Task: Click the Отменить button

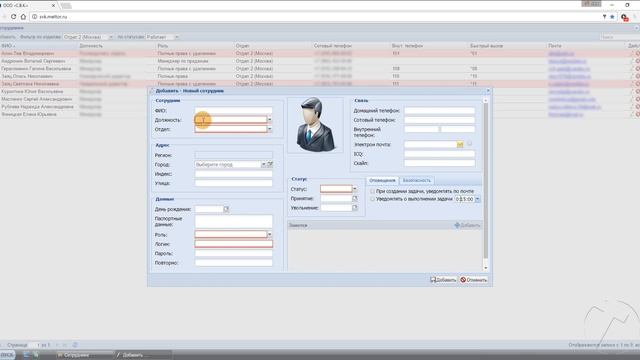Action: 473,280
